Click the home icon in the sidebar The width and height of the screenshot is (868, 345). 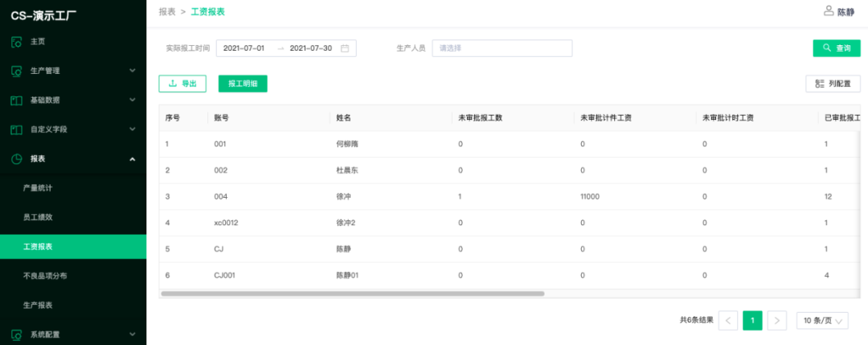[x=16, y=42]
